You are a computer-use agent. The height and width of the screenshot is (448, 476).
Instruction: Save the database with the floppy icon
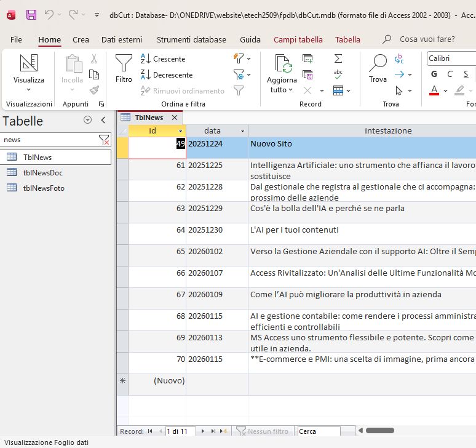(31, 15)
